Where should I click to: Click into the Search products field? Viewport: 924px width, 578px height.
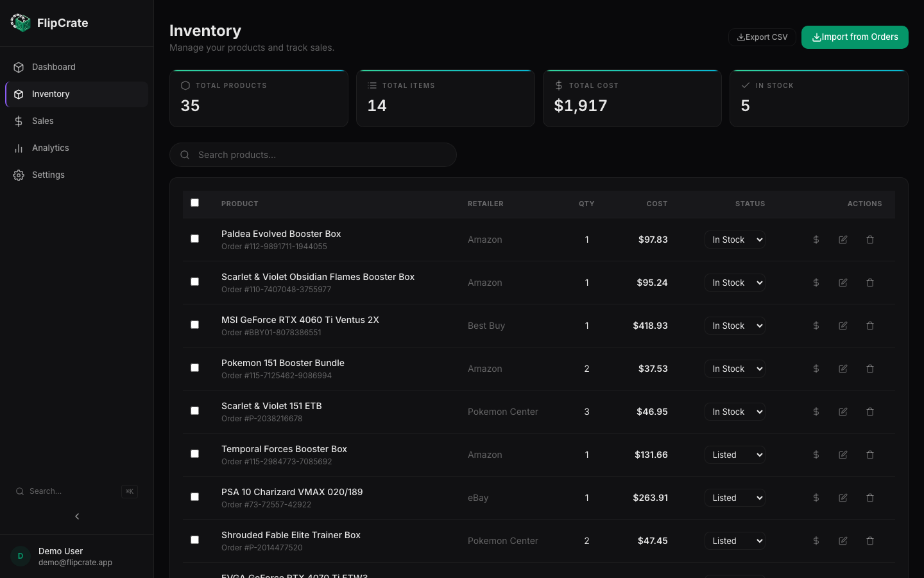[x=313, y=155]
